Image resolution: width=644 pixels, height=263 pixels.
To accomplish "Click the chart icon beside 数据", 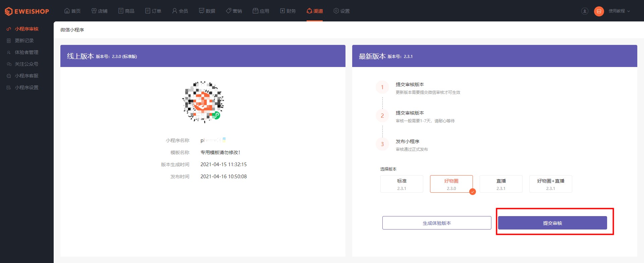I will [201, 11].
